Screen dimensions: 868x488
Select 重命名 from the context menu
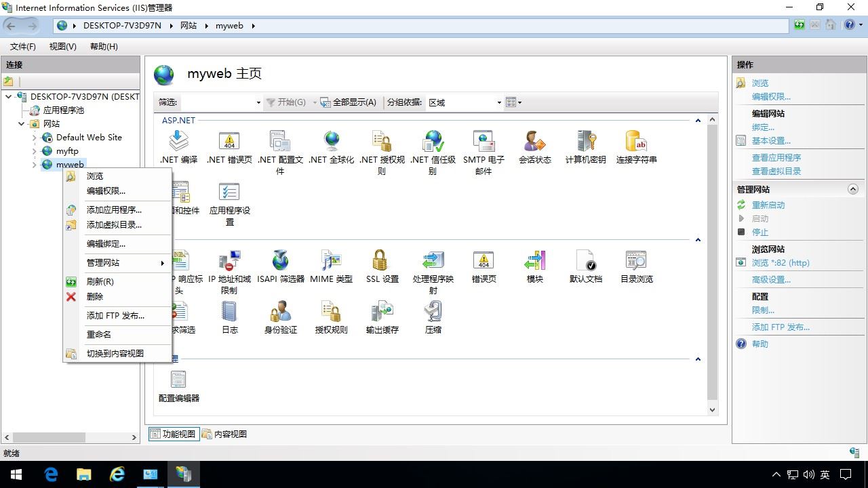tap(117, 335)
